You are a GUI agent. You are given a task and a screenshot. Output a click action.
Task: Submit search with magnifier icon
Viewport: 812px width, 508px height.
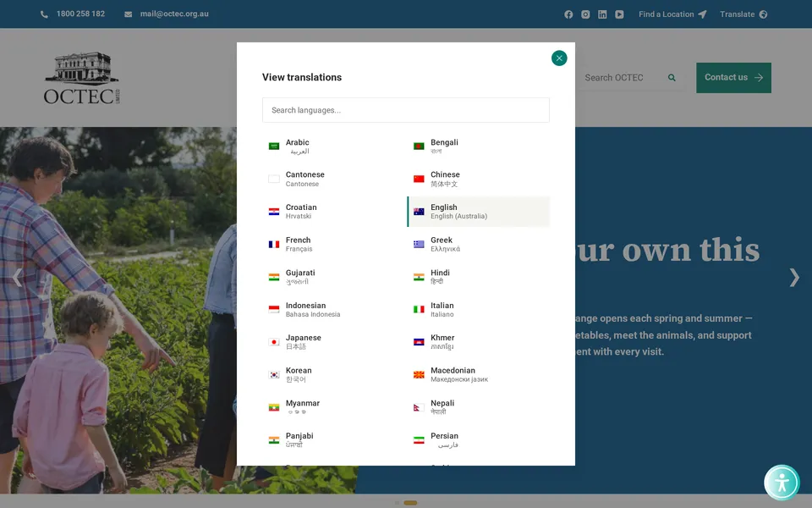tap(672, 78)
